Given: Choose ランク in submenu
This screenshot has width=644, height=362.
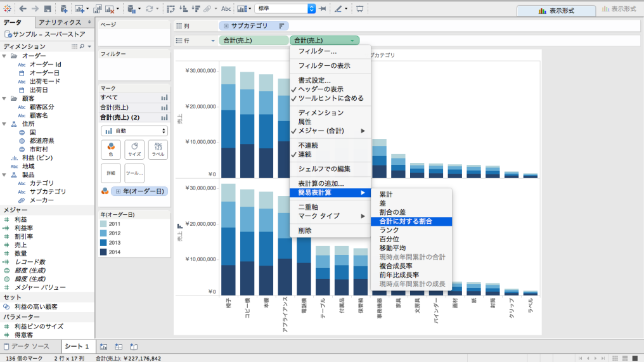Looking at the screenshot, I should (411, 230).
